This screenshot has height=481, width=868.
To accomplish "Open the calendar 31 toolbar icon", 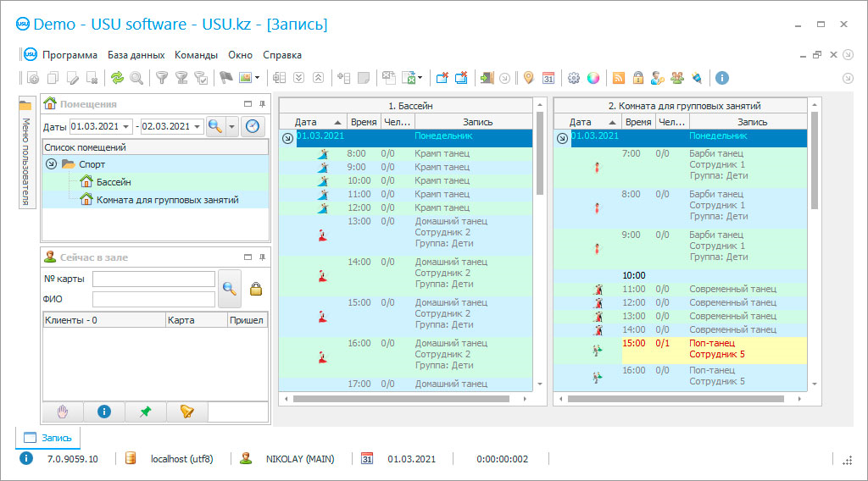I will [548, 79].
